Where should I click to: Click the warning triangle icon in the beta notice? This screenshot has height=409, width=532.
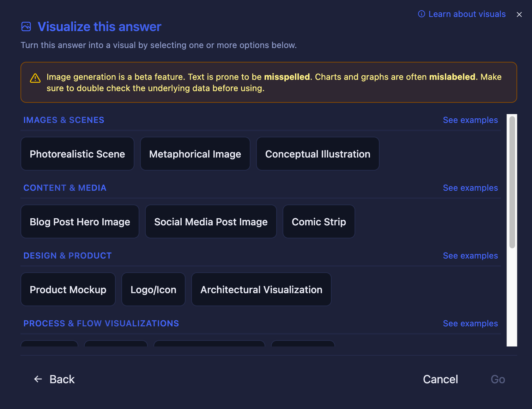tap(35, 78)
